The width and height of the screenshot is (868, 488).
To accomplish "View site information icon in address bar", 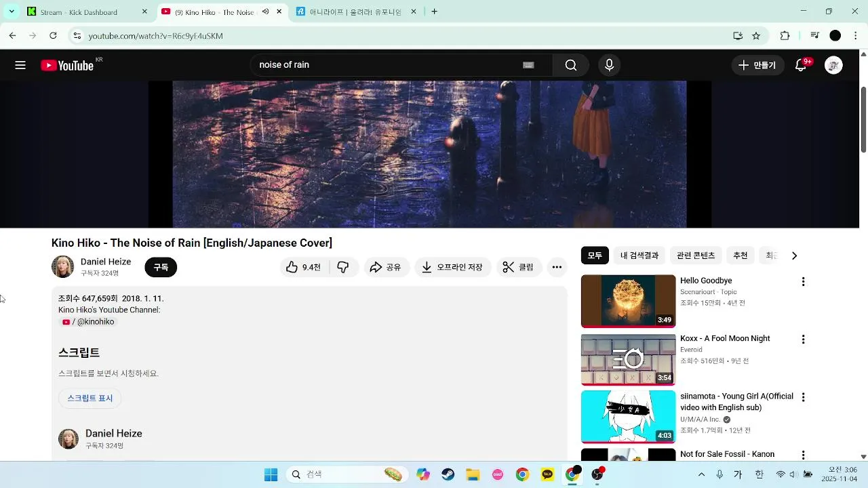I will 77,36.
